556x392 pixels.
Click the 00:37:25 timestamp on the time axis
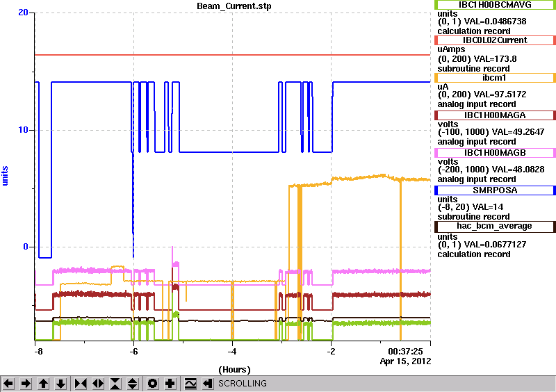[405, 352]
